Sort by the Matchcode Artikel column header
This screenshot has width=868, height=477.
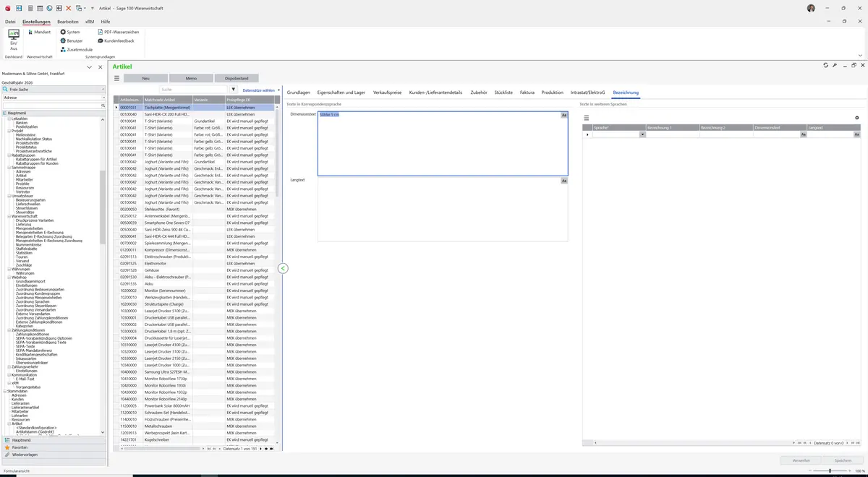coord(168,100)
